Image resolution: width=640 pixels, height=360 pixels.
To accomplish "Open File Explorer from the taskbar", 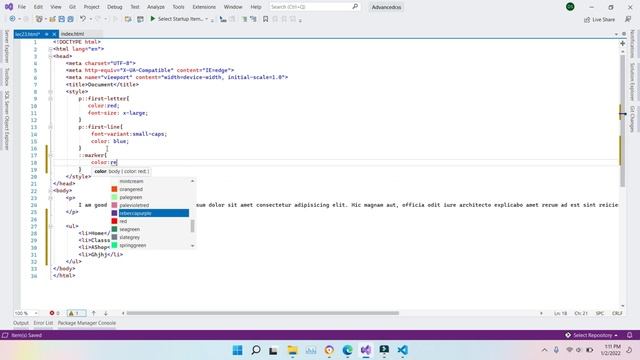I will [x=292, y=350].
